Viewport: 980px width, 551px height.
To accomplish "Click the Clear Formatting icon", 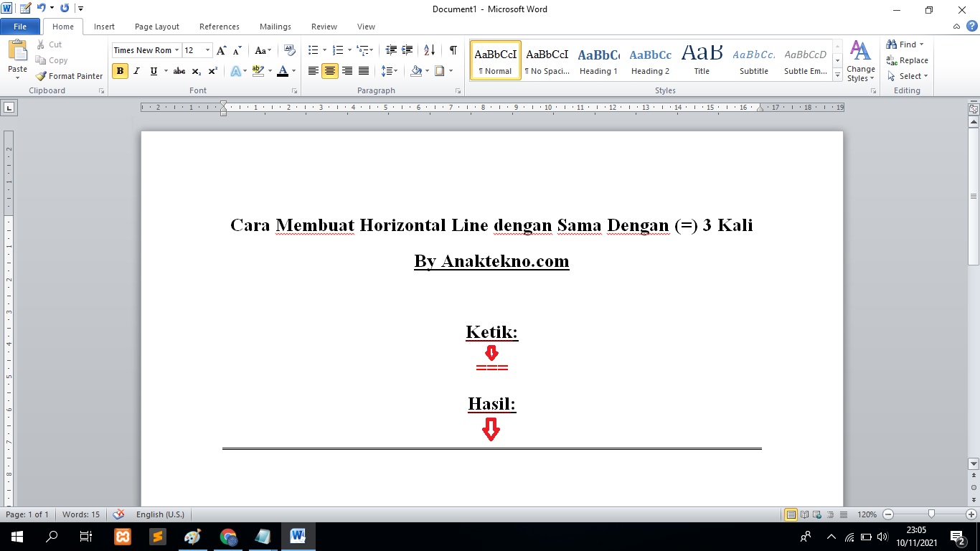I will click(x=290, y=50).
